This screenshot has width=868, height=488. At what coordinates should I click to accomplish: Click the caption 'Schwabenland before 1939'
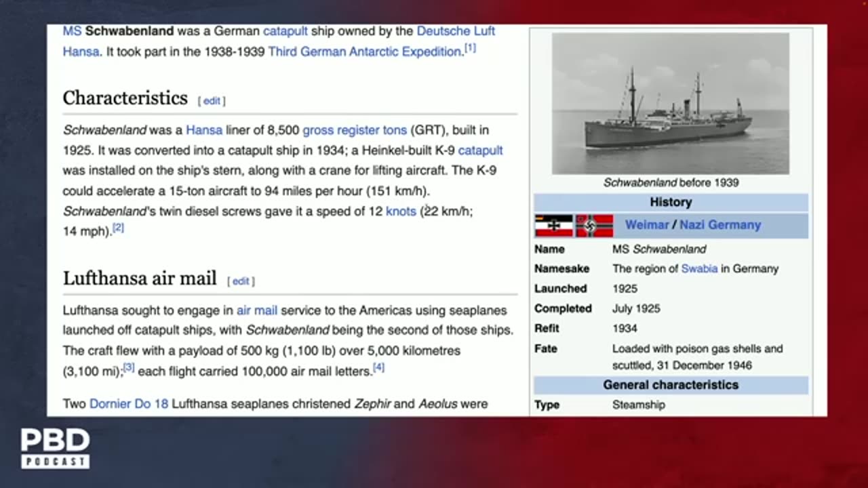(x=671, y=183)
